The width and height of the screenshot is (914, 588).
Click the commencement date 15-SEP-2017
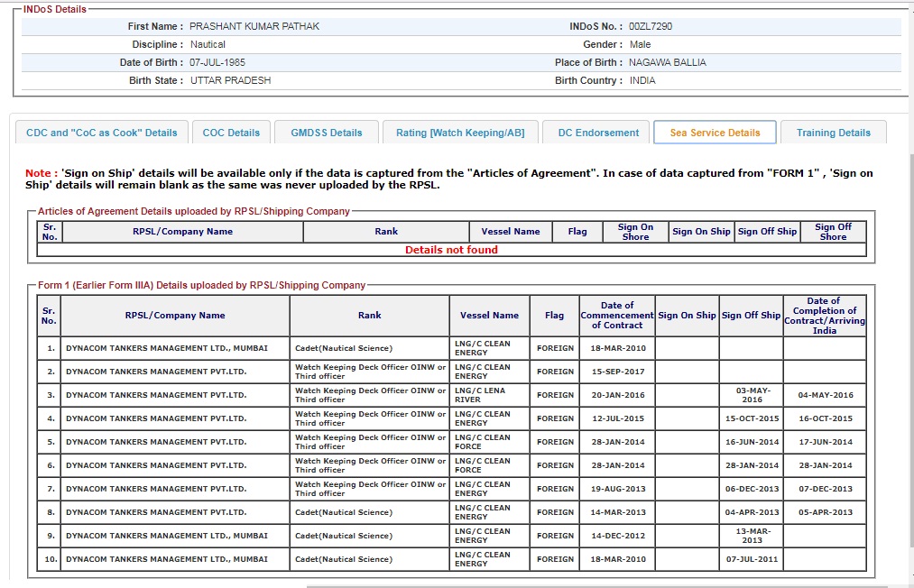click(x=617, y=372)
